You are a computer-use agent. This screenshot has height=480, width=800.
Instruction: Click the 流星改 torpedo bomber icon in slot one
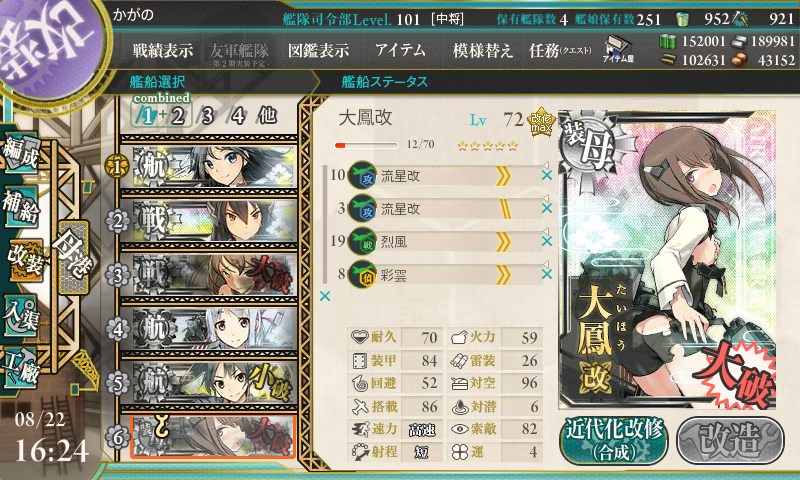click(x=362, y=176)
